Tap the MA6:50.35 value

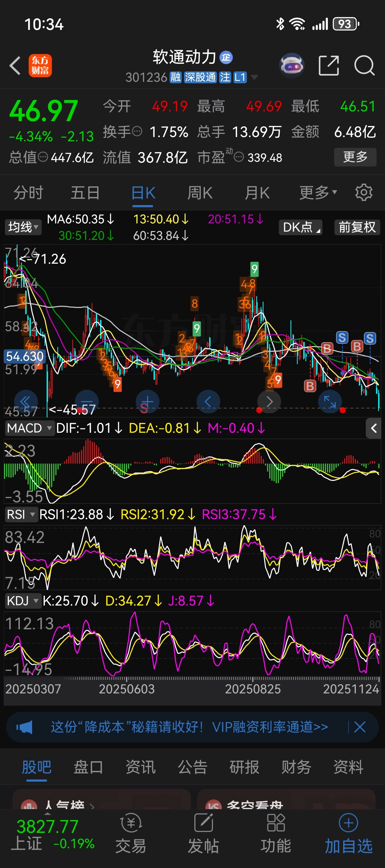pyautogui.click(x=80, y=219)
